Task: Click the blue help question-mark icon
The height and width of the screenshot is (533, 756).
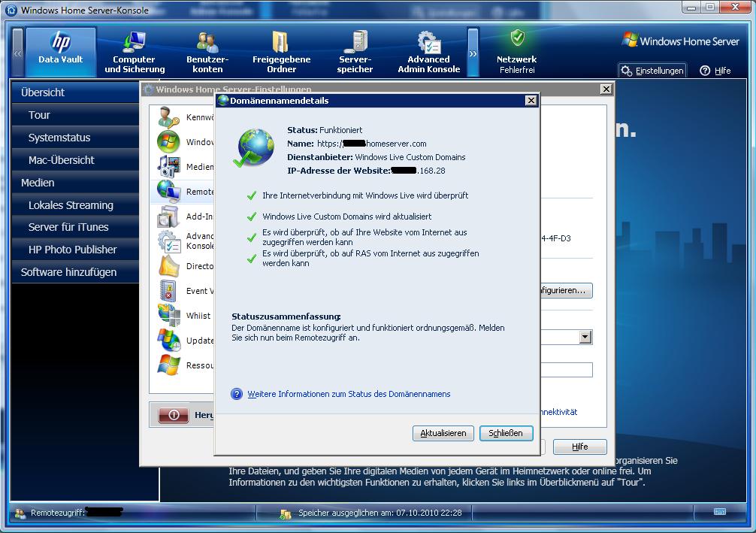Action: click(237, 394)
